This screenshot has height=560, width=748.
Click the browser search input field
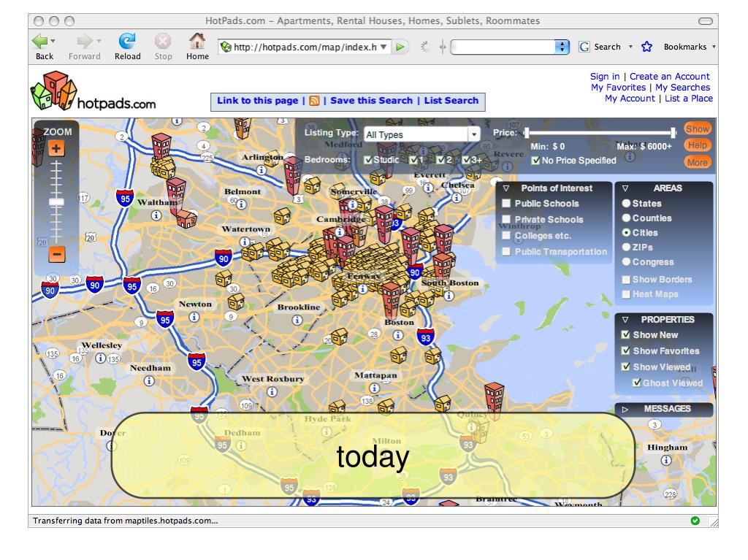503,47
